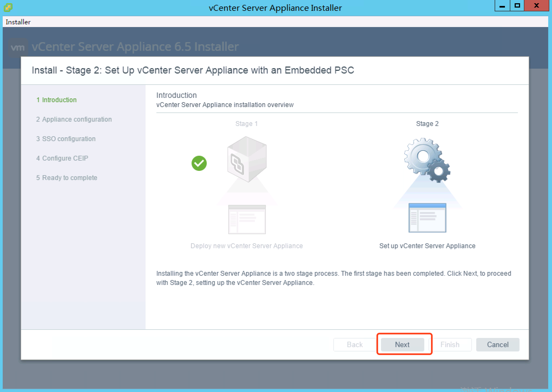This screenshot has height=392, width=552.
Task: Click 'vCenter Server Appliance installation overview' subtitle
Action: point(225,105)
